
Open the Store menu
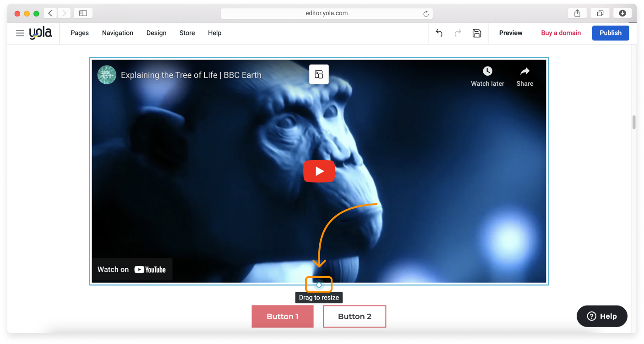coord(187,33)
